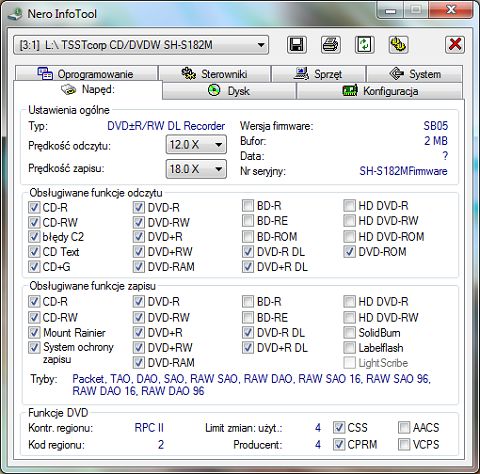480x474 pixels.
Task: Switch to the Oprogramowanie tab
Action: 86,74
